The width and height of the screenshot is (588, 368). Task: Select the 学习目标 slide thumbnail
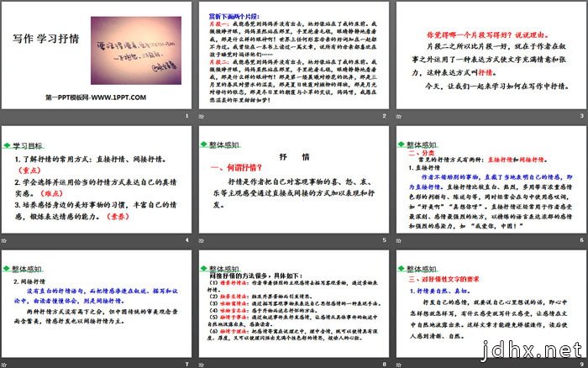(96, 184)
